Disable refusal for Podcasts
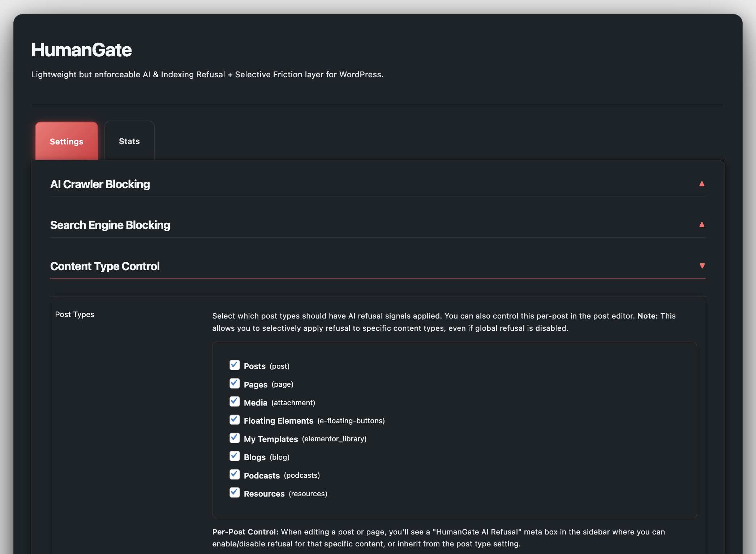 click(235, 474)
